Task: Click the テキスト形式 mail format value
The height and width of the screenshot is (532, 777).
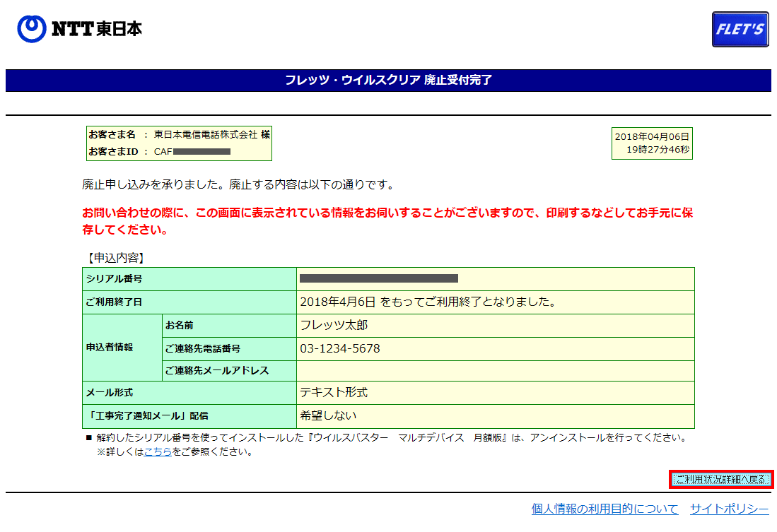Action: tap(334, 393)
